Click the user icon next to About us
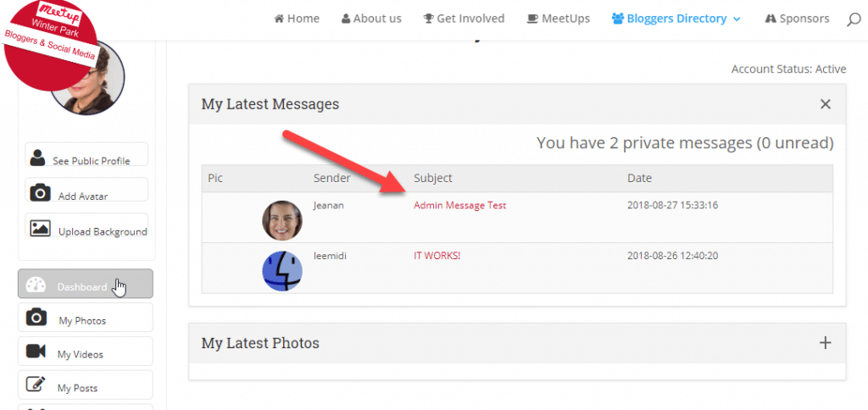 click(346, 19)
